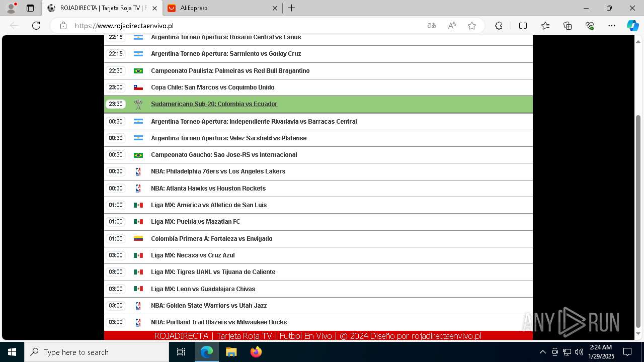Refresh the current page
The image size is (644, 362).
pos(36,26)
